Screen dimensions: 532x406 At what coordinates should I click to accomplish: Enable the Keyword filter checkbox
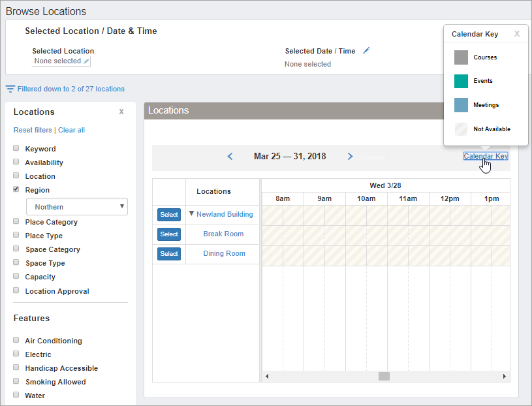16,148
